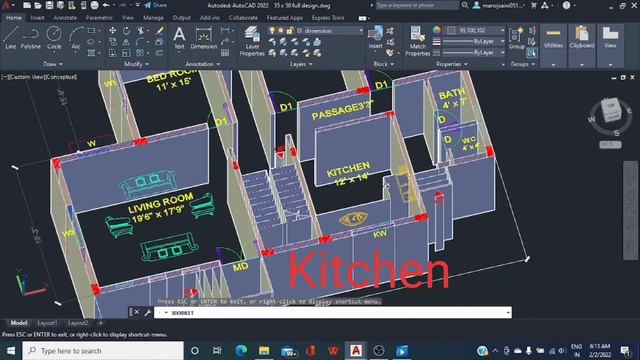Click the Insert block button
Screen dimensions: 640x360
pyautogui.click(x=375, y=38)
